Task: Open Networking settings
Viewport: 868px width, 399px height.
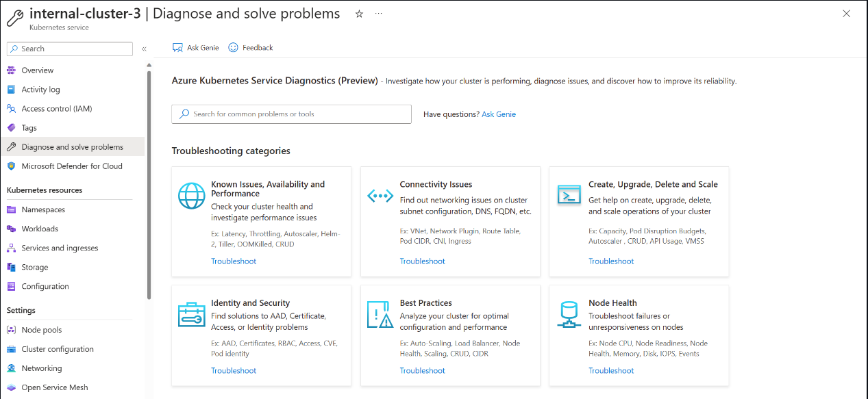Action: [x=42, y=368]
